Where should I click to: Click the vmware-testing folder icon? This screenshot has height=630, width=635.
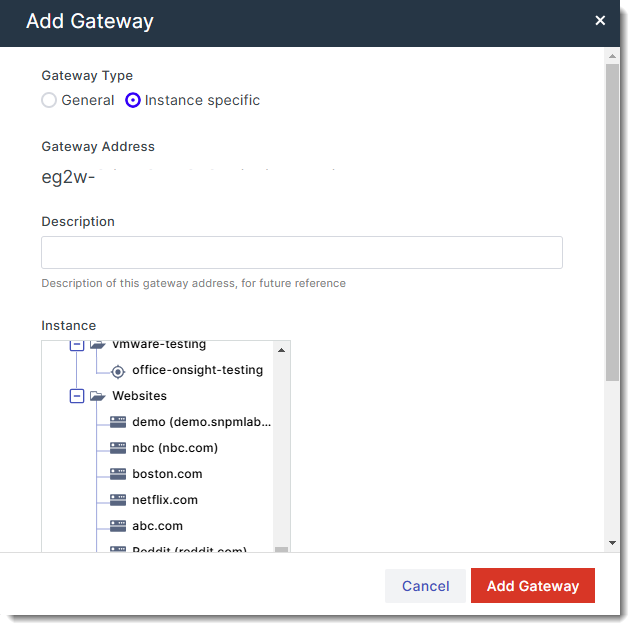97,345
